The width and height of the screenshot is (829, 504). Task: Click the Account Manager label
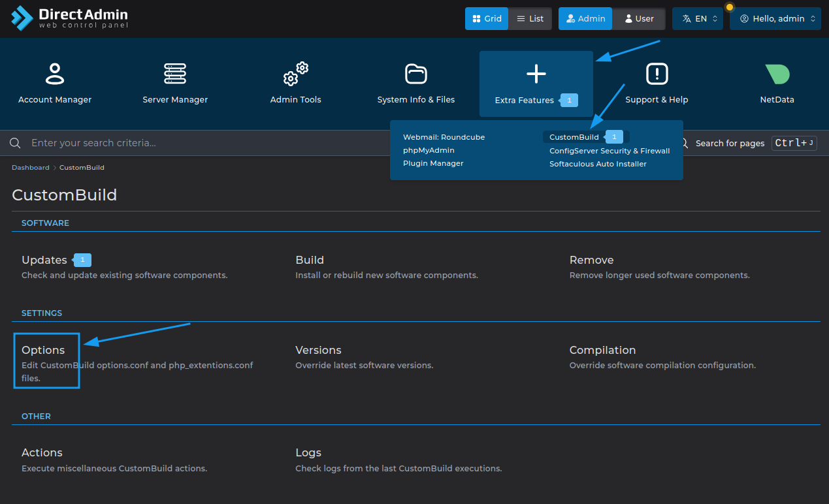(x=55, y=100)
